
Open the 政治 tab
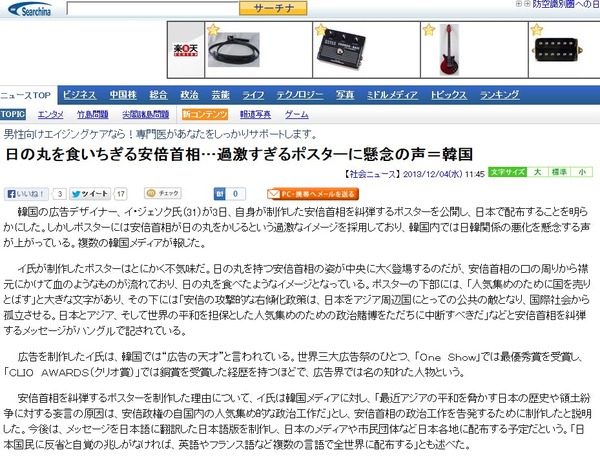[189, 95]
